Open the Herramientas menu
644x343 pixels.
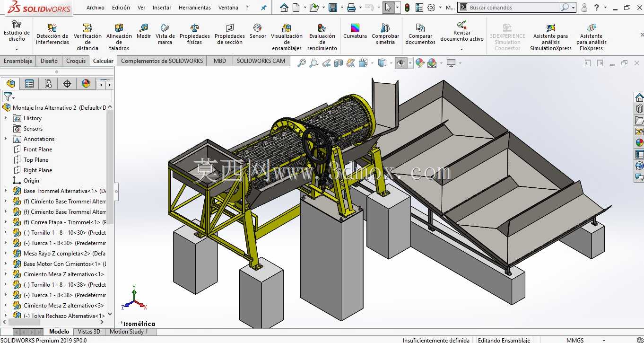point(195,8)
